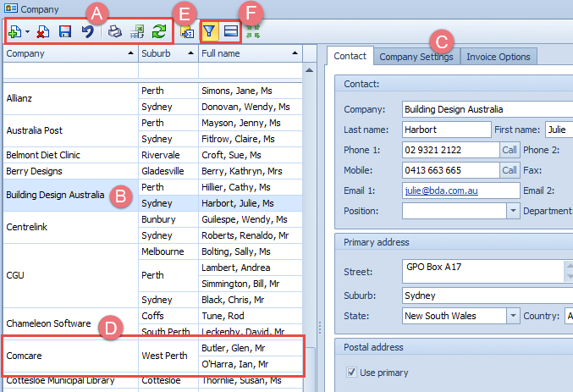Open the dropdown arrow beside Add new
Image resolution: width=573 pixels, height=392 pixels.
(27, 32)
